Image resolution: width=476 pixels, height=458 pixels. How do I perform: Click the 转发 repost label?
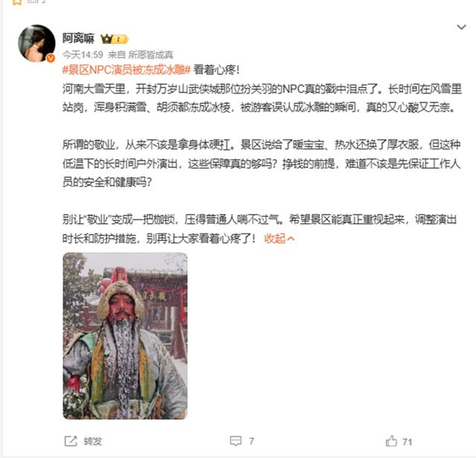[92, 441]
